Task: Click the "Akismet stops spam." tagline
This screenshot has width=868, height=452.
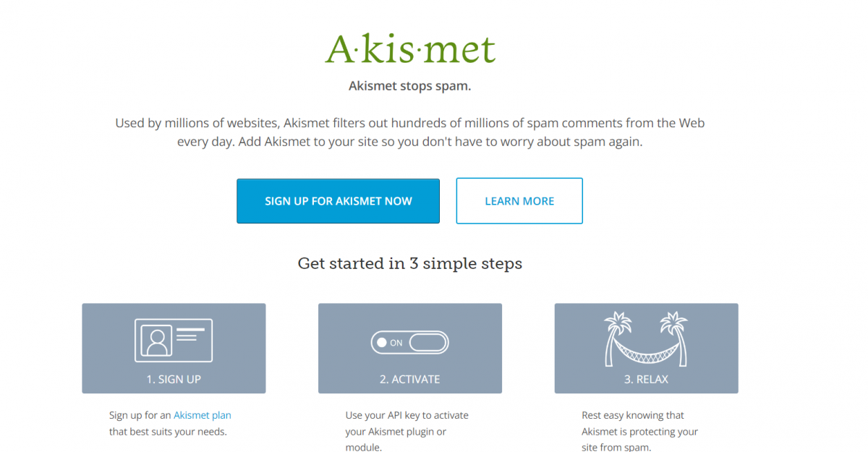Action: 410,87
